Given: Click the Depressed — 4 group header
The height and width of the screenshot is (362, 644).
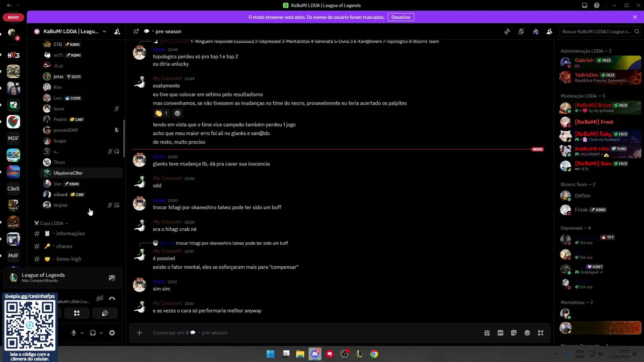Looking at the screenshot, I should 576,228.
